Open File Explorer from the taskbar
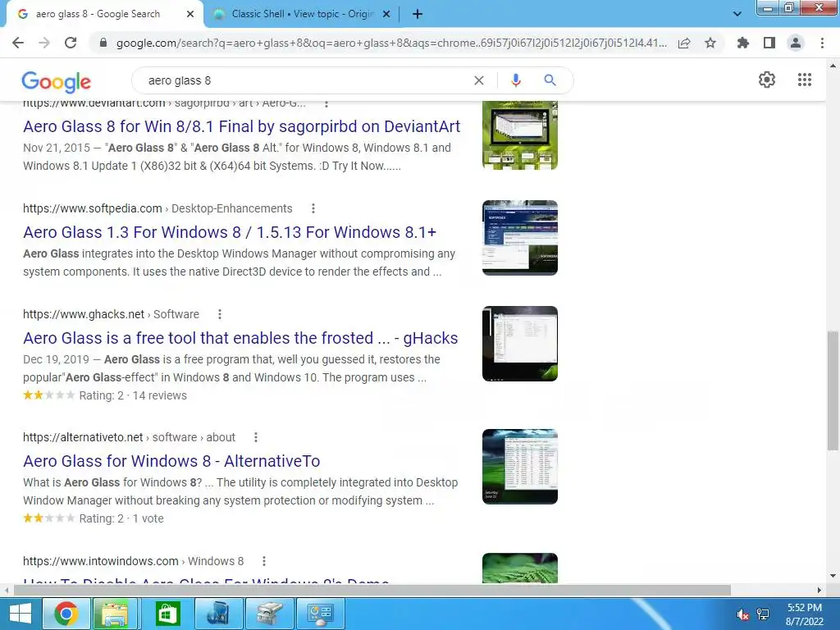This screenshot has width=840, height=630. pos(116,614)
